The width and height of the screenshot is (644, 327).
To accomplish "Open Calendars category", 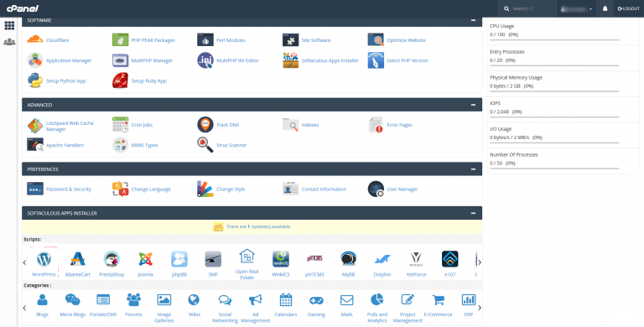I will click(x=286, y=305).
